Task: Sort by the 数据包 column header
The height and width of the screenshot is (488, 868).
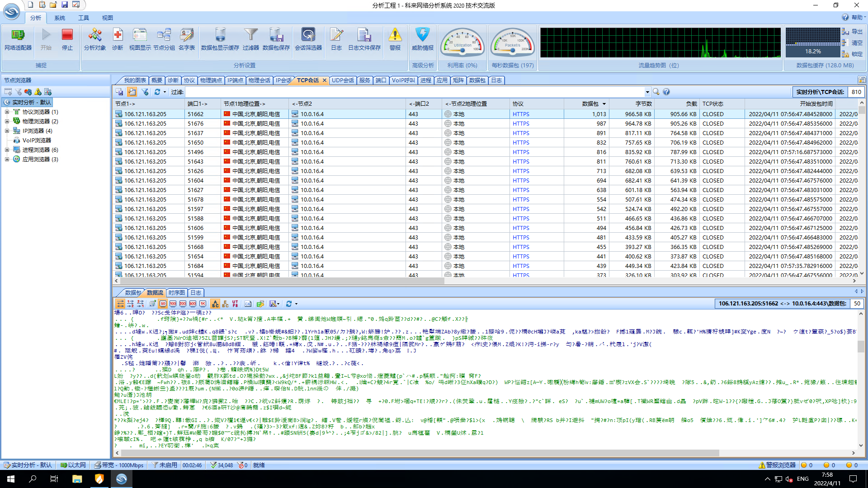Action: pyautogui.click(x=586, y=104)
